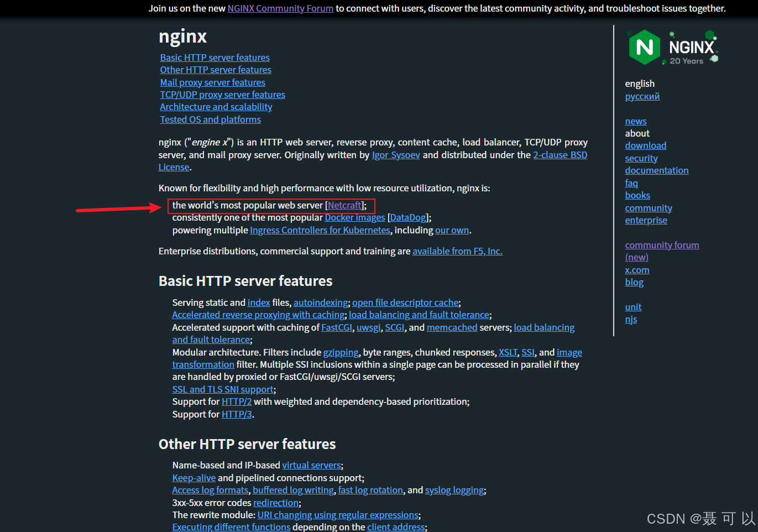Image resolution: width=758 pixels, height=532 pixels.
Task: Open the enterprise sidebar link
Action: tap(646, 220)
